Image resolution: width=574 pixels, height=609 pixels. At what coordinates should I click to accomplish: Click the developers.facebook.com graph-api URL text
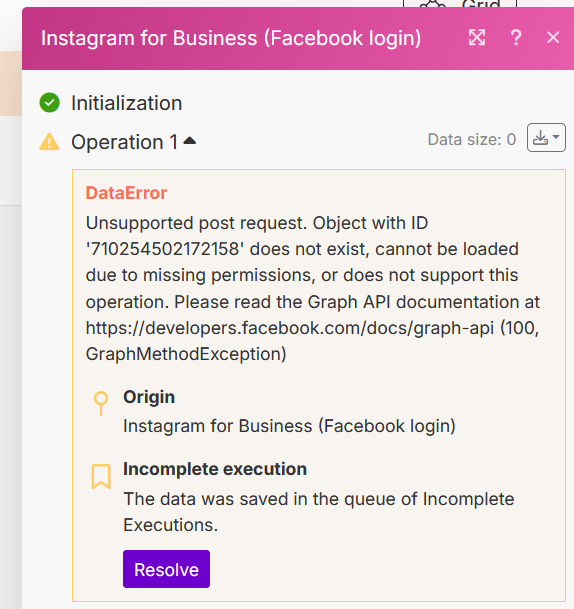(290, 328)
